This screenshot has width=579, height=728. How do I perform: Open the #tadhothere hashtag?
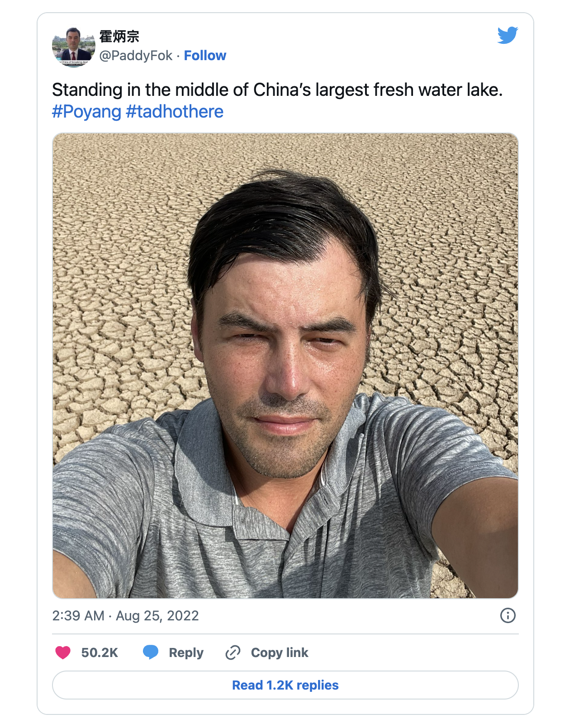[175, 112]
